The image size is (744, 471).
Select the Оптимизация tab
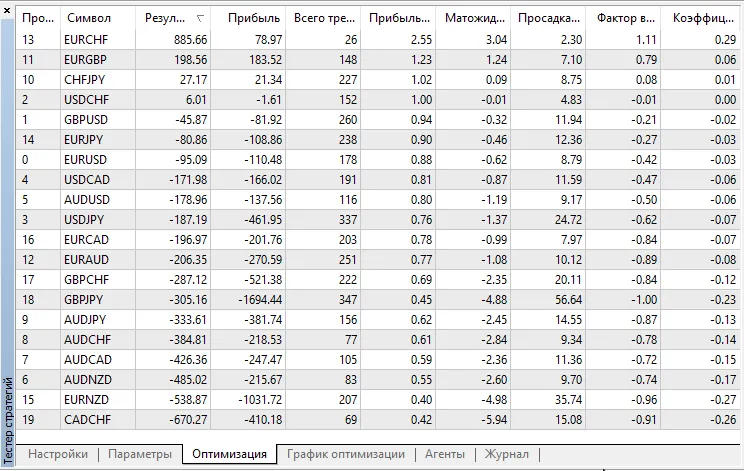pos(229,454)
